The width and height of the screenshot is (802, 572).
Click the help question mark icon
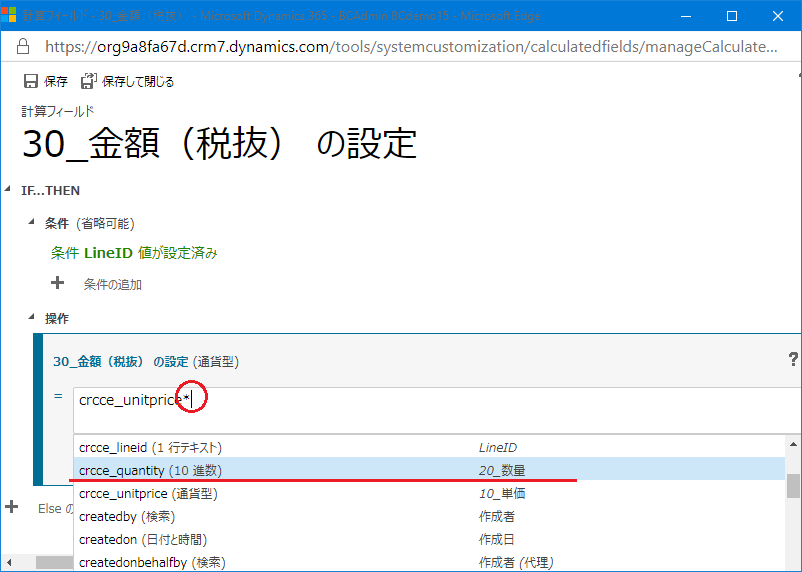(x=793, y=359)
